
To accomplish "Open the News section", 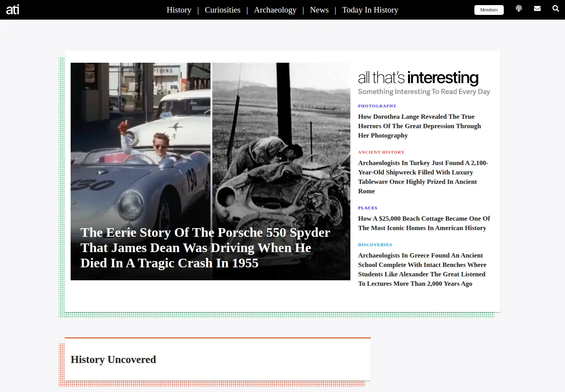I will tap(319, 10).
